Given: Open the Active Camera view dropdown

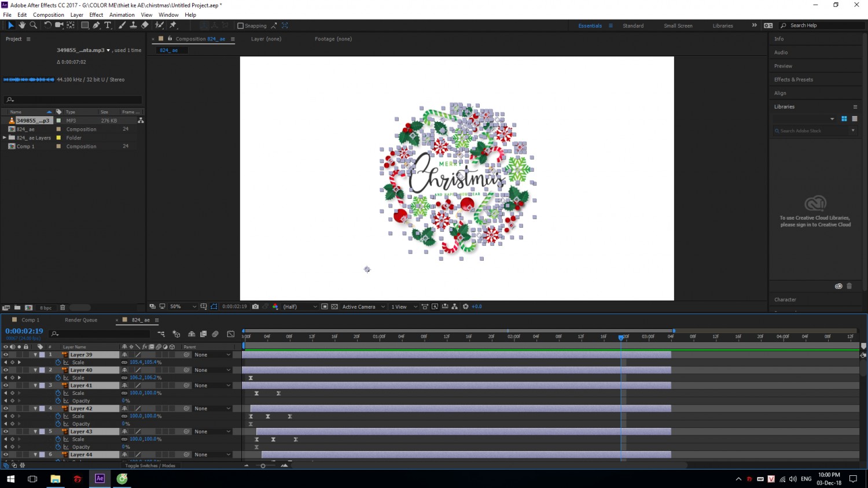Looking at the screenshot, I should [363, 306].
